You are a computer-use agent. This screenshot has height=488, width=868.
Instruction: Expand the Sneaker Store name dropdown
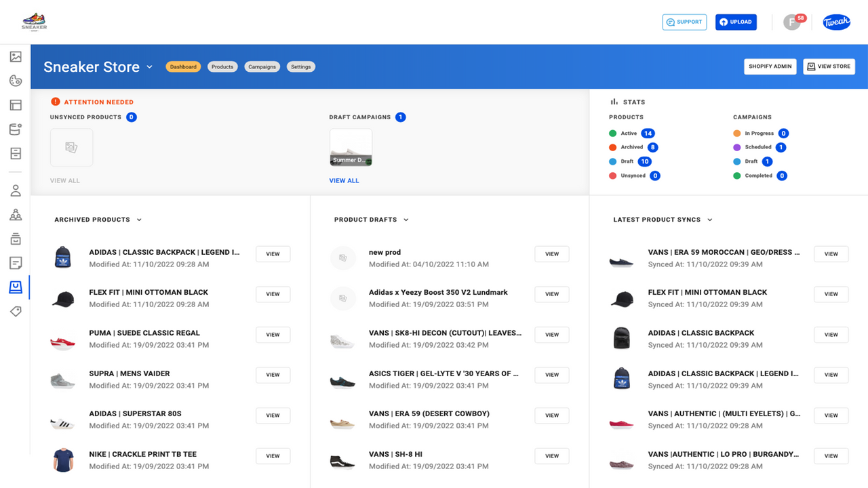pos(150,66)
